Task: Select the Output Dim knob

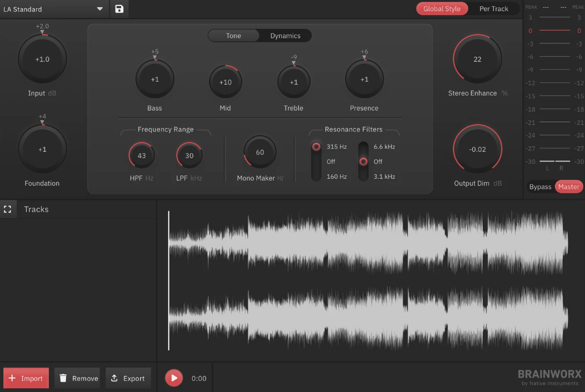Action: 477,149
